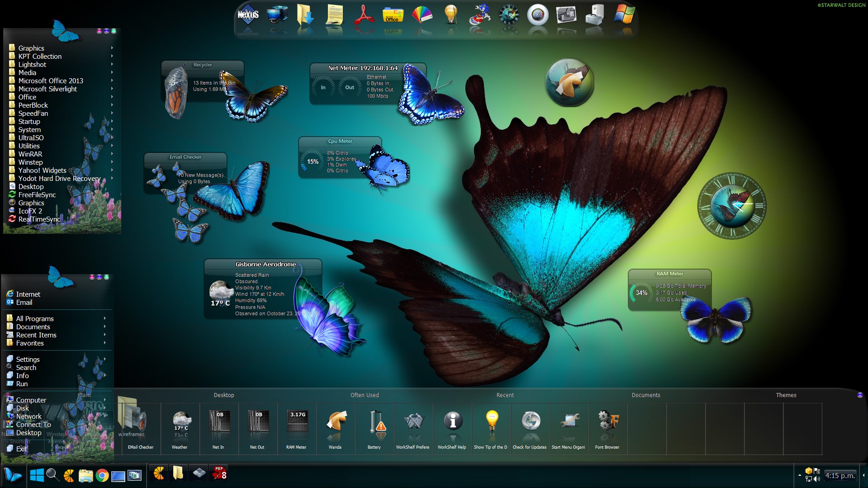Click the Run entry in the menu
The height and width of the screenshot is (488, 868).
click(22, 384)
